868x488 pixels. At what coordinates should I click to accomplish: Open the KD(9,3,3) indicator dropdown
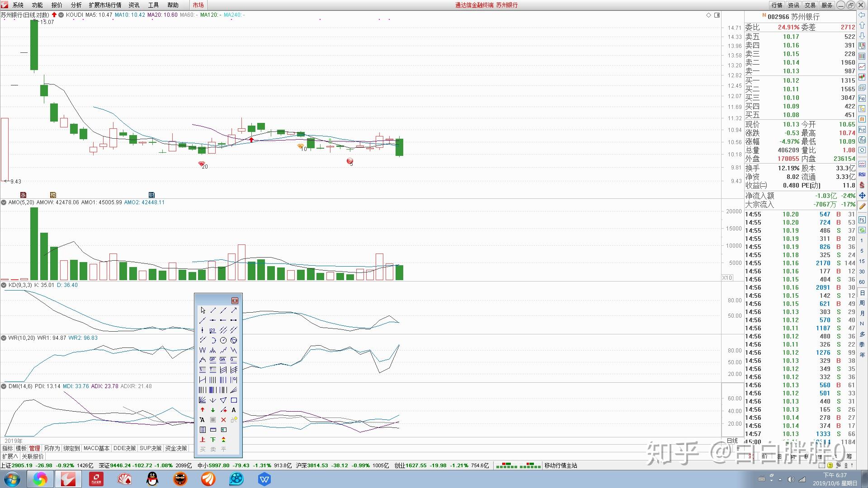4,285
